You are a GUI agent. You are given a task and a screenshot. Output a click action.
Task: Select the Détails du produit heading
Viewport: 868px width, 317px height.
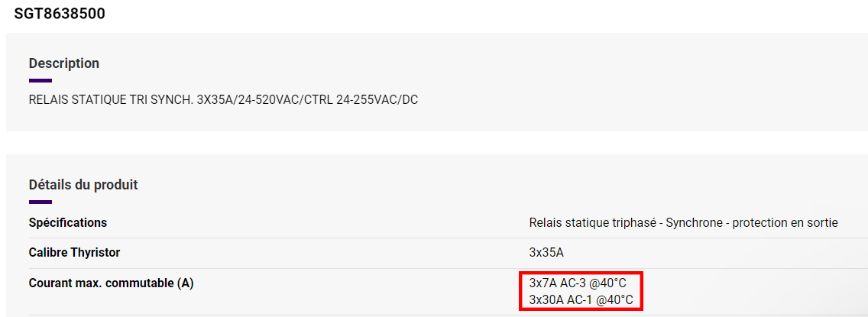coord(83,184)
